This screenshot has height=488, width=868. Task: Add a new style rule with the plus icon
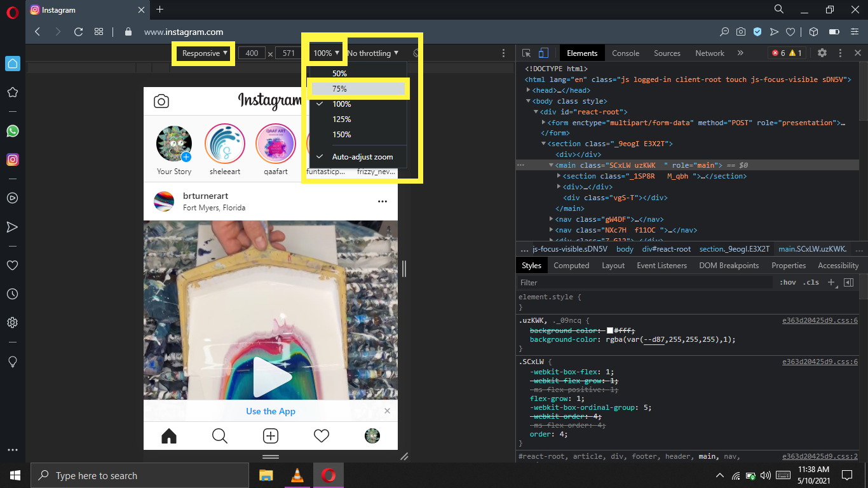pyautogui.click(x=831, y=282)
